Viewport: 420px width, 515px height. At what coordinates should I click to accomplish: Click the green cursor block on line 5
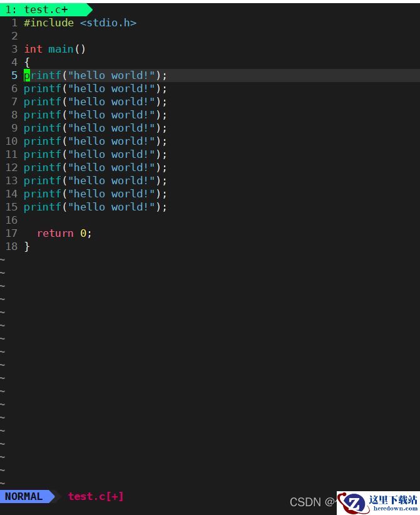tap(27, 75)
